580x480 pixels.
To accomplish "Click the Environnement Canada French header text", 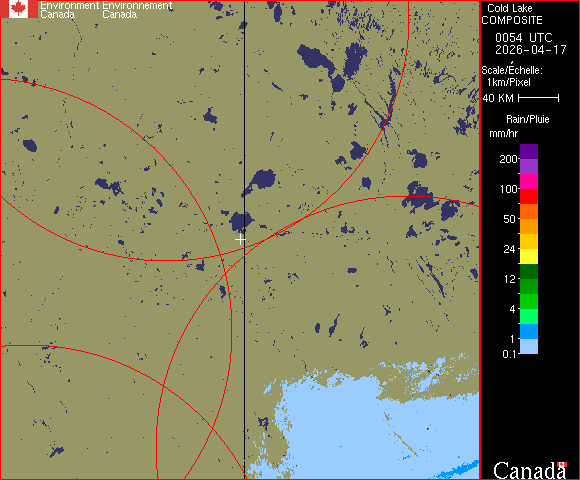I will tap(137, 10).
